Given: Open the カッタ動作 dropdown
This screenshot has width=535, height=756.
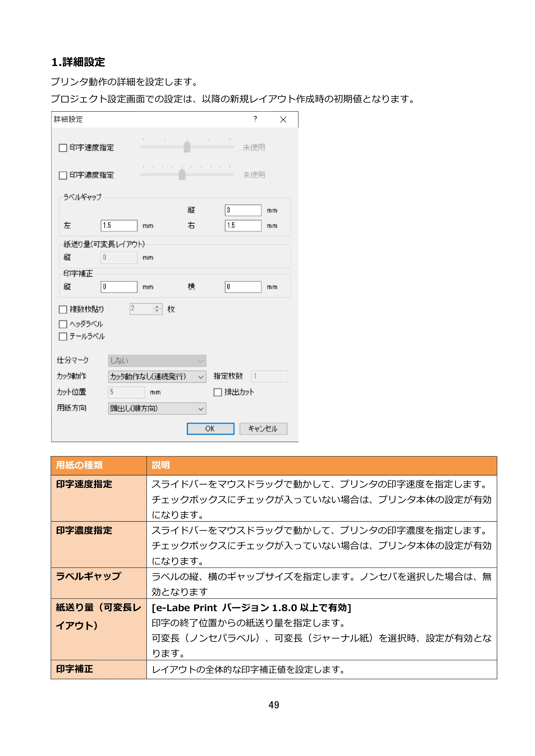Looking at the screenshot, I should [157, 377].
